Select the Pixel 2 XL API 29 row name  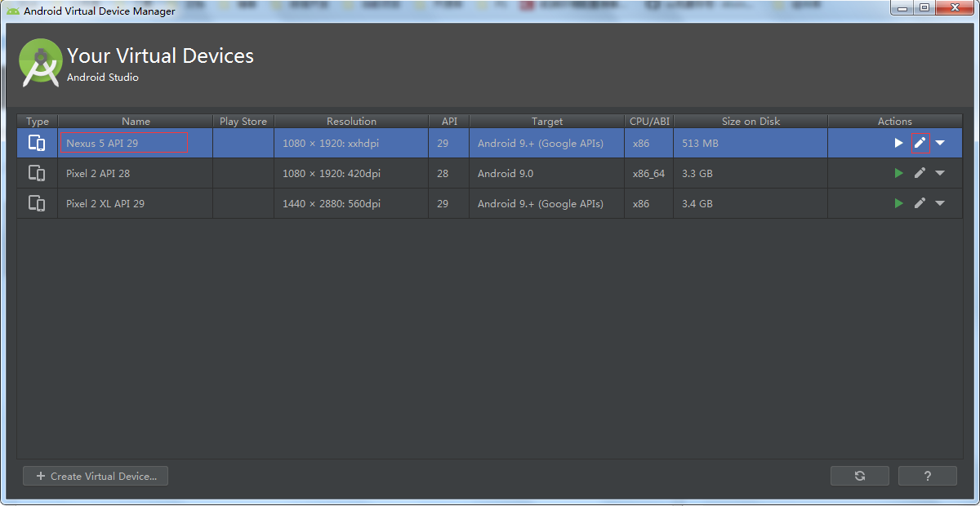click(105, 203)
